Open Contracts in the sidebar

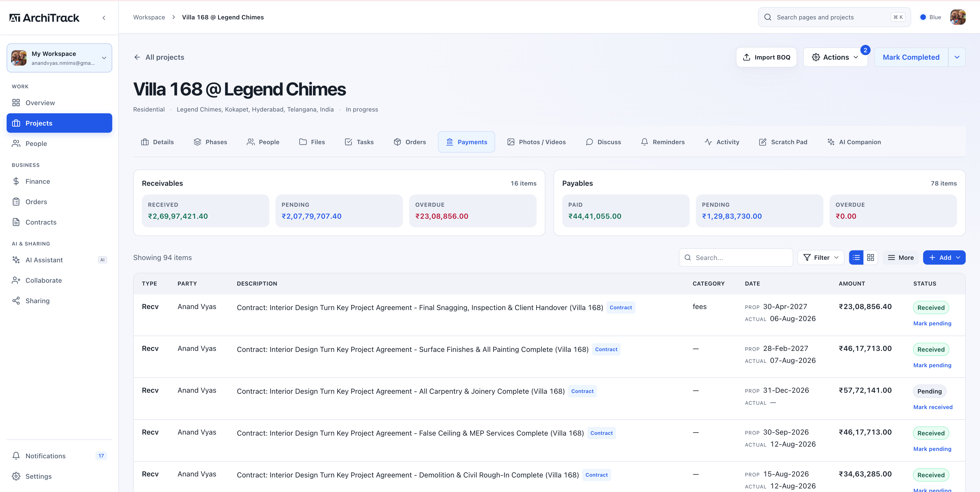pyautogui.click(x=59, y=222)
